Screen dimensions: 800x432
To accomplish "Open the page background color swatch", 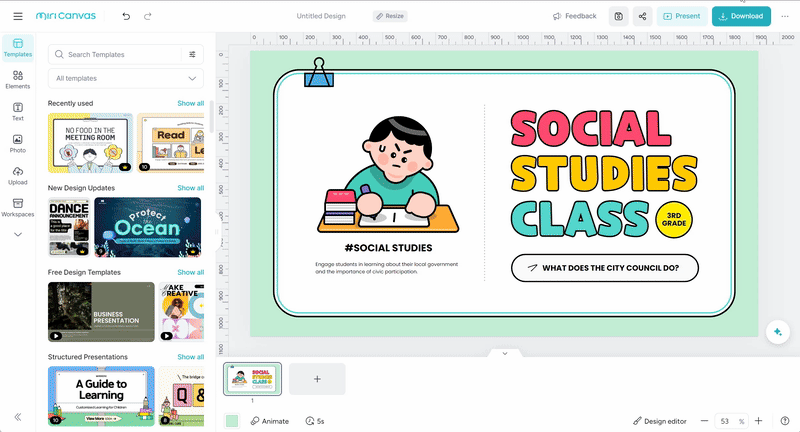I will [232, 421].
